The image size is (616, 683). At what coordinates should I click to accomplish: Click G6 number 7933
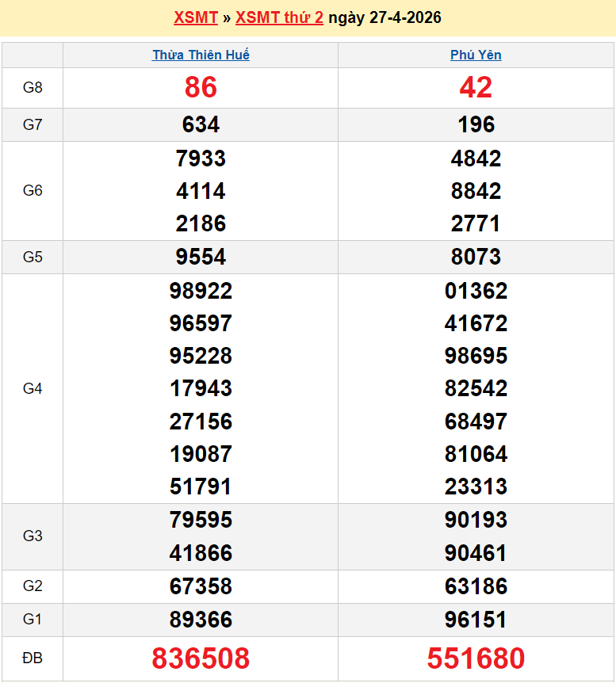click(201, 158)
